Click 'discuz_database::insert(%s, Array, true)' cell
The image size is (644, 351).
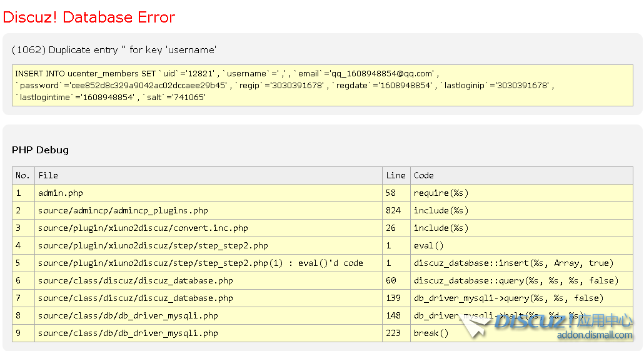point(521,263)
